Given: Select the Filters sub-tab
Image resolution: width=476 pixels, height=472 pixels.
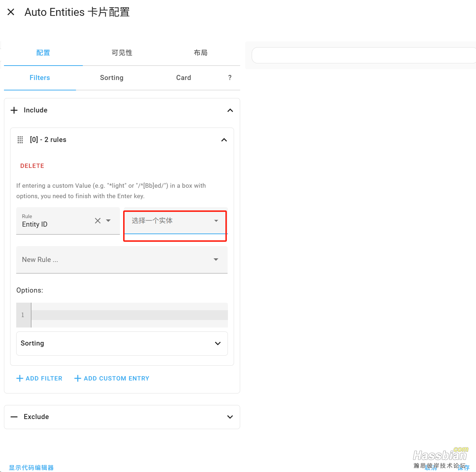Looking at the screenshot, I should pos(40,78).
